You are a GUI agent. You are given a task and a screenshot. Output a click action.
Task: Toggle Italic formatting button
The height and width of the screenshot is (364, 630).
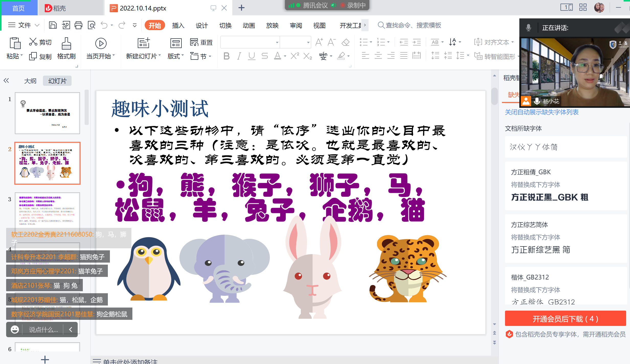click(x=239, y=56)
